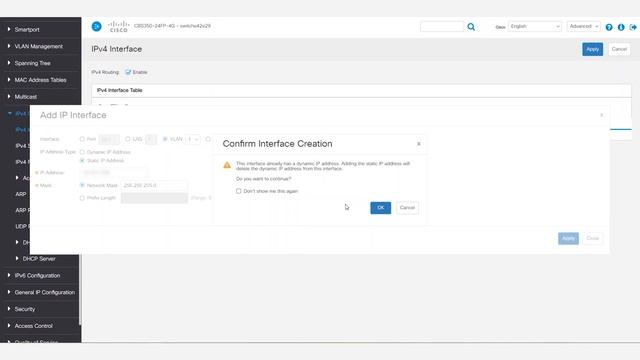Click the sidebar scrollbar
This screenshot has width=640, height=360.
click(x=80, y=290)
